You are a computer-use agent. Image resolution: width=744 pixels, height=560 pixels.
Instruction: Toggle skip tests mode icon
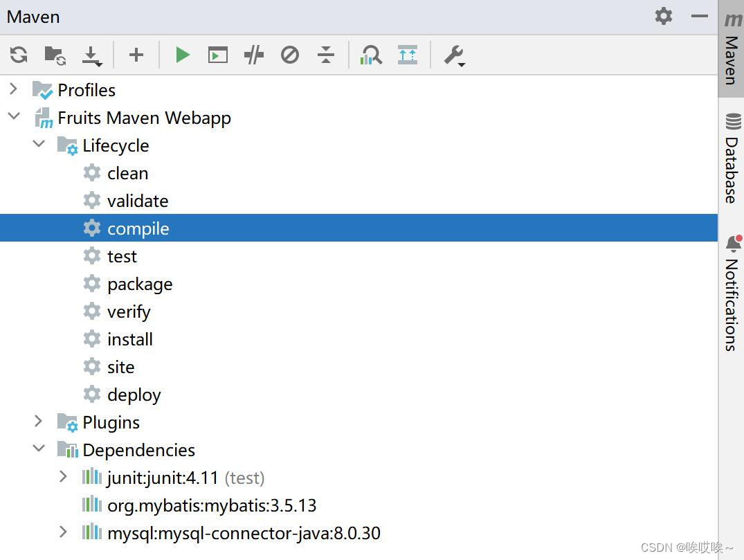290,55
